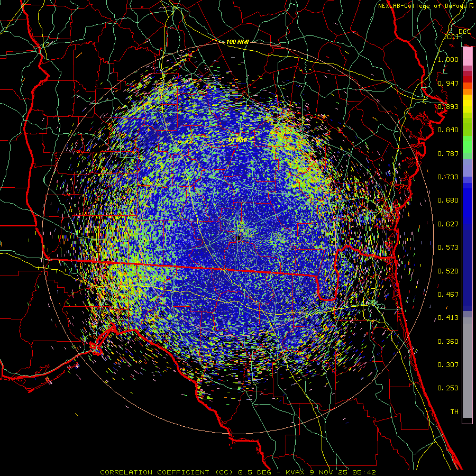This screenshot has height=476, width=476.
Task: Click the 0.307 legend value
Action: pyautogui.click(x=448, y=365)
